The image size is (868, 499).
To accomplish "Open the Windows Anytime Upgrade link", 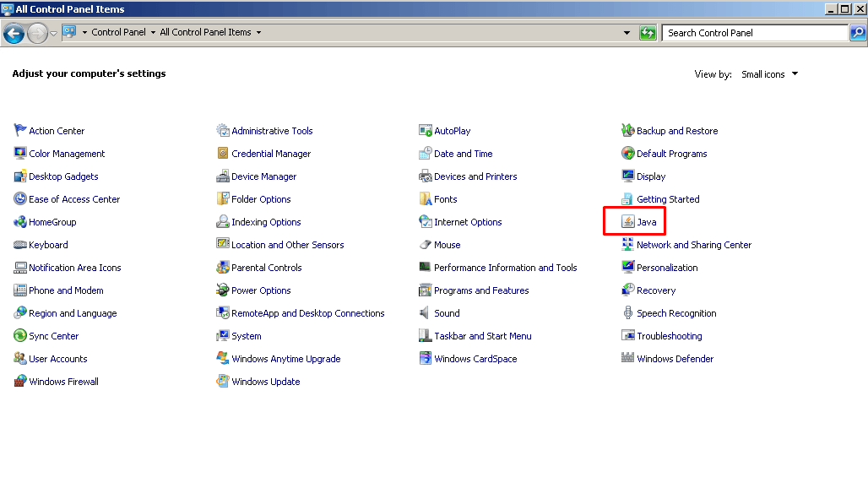I will [285, 359].
